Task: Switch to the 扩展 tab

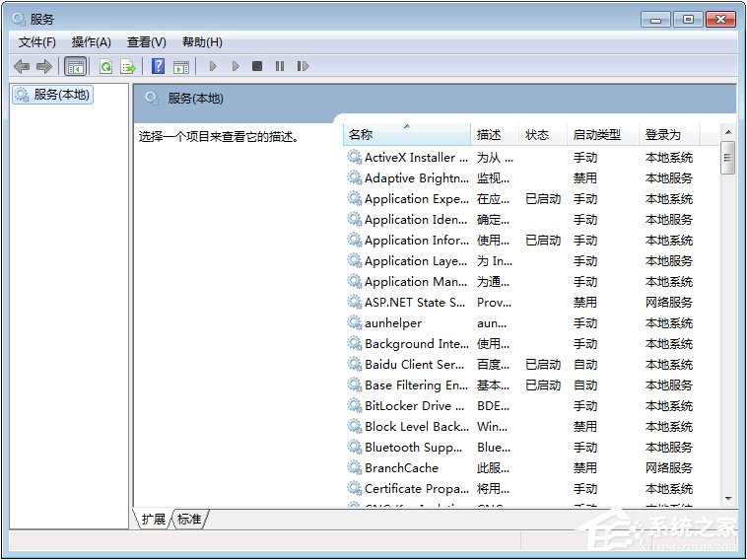Action: 153,519
